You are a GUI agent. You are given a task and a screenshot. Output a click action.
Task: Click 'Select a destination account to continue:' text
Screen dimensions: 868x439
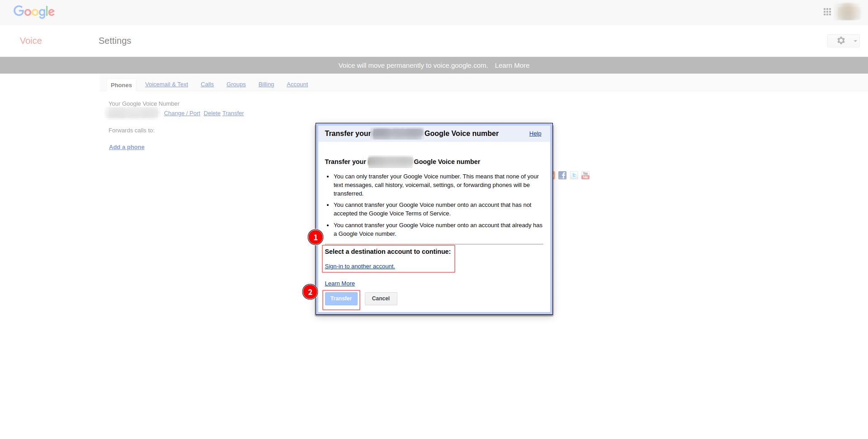click(388, 252)
